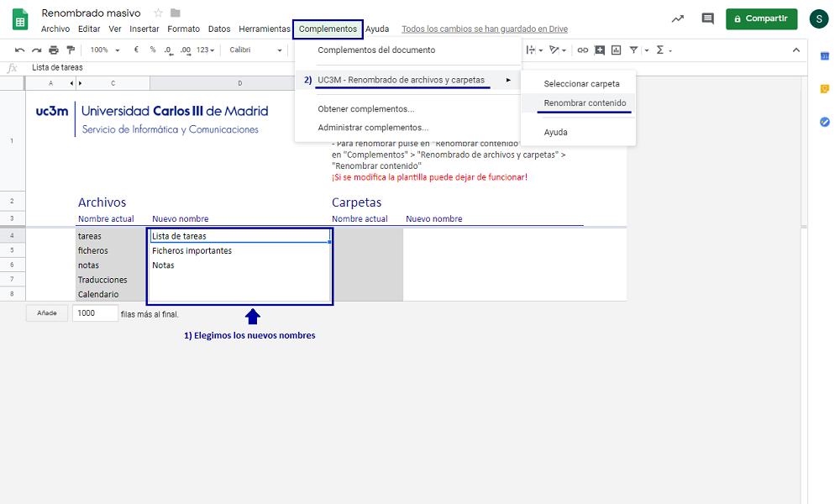The width and height of the screenshot is (840, 504).
Task: Open the Editar menu
Action: [89, 29]
